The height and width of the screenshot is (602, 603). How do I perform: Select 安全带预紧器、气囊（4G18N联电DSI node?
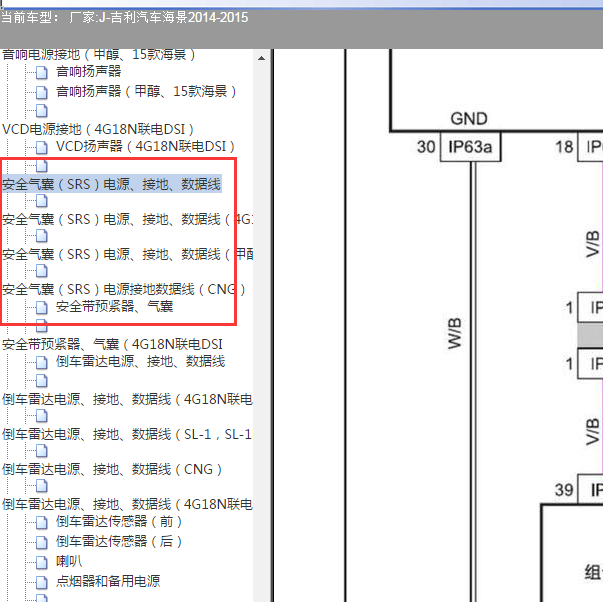(x=112, y=344)
